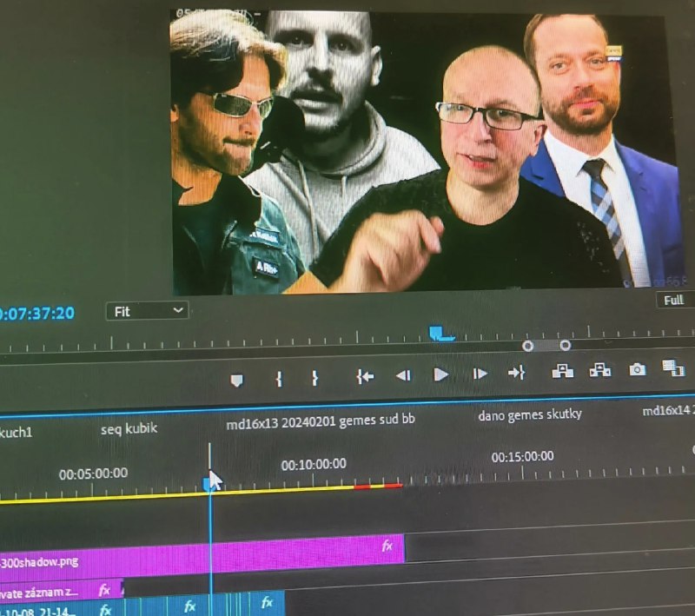Click the 0:07:37:20 program timecode
695x616 pixels.
[37, 314]
